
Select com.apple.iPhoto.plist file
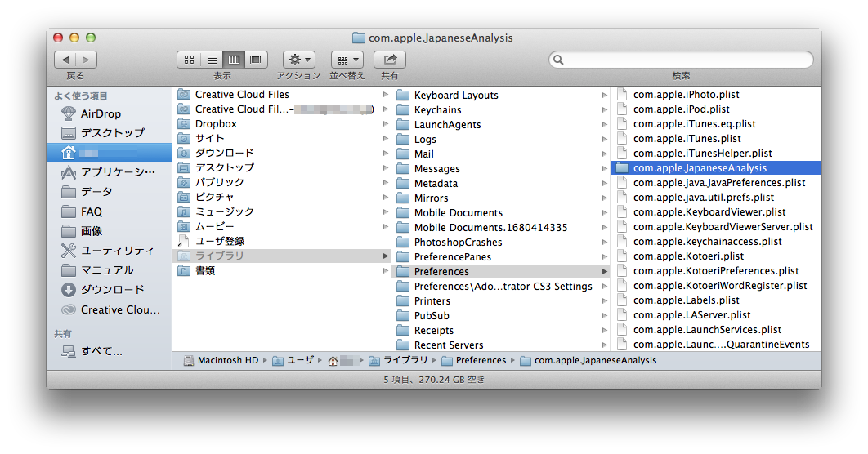716,95
